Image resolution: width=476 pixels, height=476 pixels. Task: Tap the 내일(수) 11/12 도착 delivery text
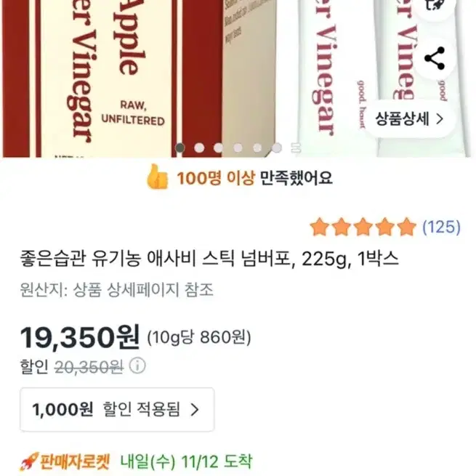point(186,461)
